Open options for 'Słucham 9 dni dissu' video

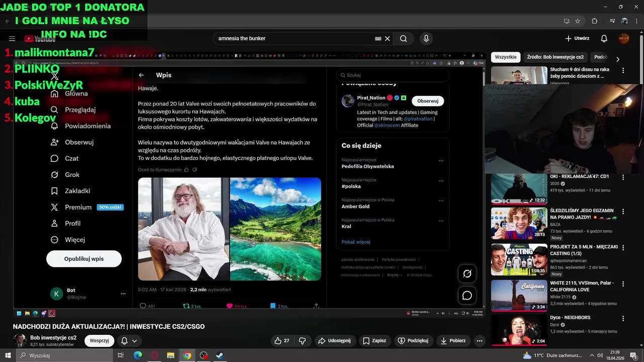[x=623, y=71]
